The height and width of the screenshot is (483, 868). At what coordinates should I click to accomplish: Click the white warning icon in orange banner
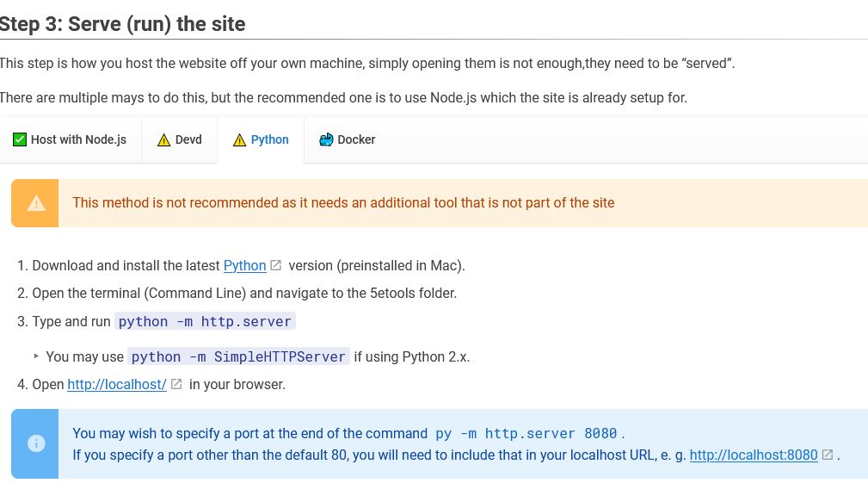(35, 203)
